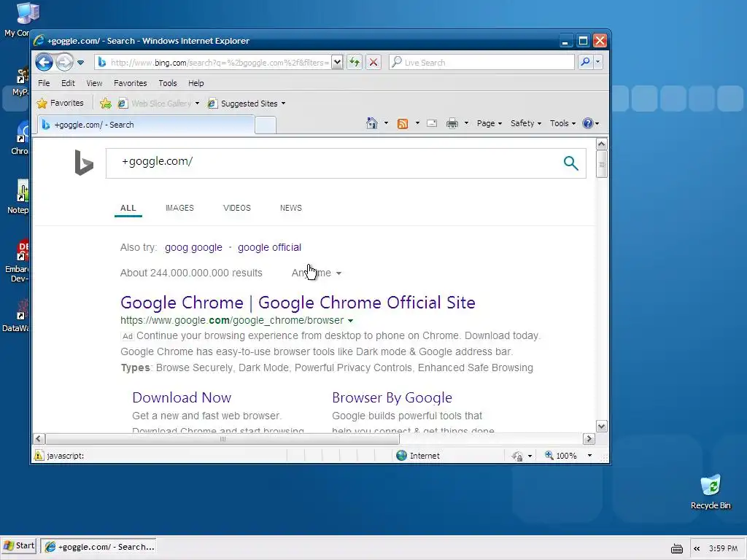The image size is (747, 560).
Task: Expand the feeds dropdown arrow
Action: [x=417, y=123]
